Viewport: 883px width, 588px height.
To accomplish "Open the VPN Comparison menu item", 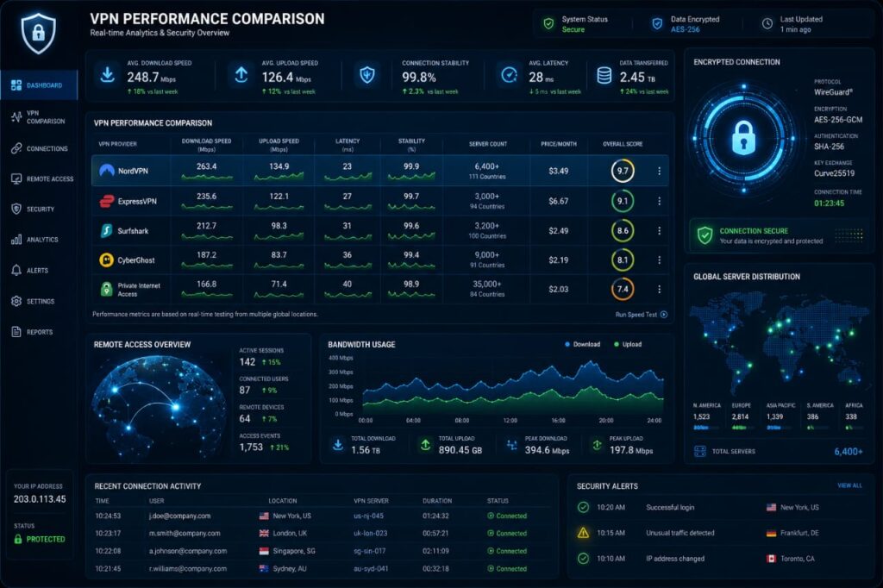I will click(39, 117).
